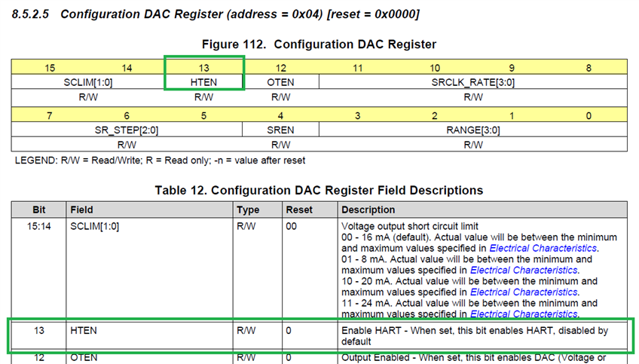
Task: Select bit number 8 in register figure
Action: [x=589, y=68]
